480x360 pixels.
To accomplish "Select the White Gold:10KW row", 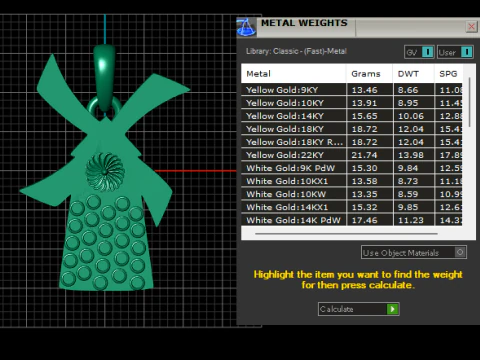I will [352, 194].
